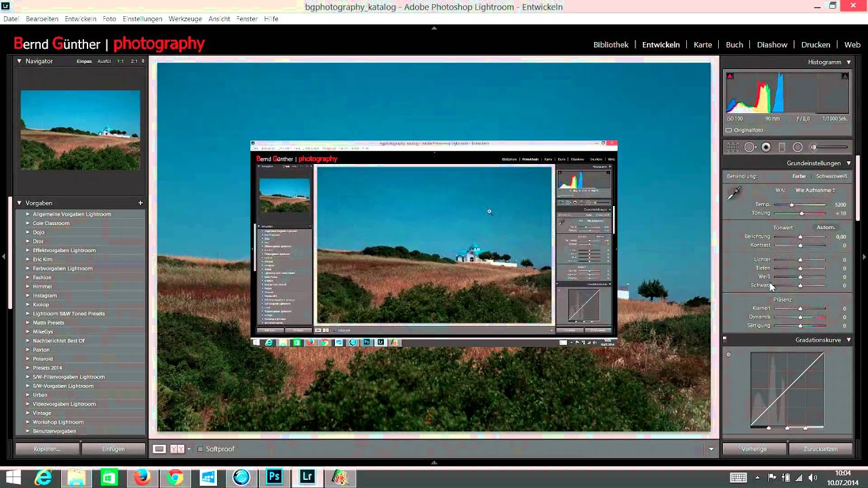Click the Kopieren... button
This screenshot has width=868, height=488.
[47, 449]
